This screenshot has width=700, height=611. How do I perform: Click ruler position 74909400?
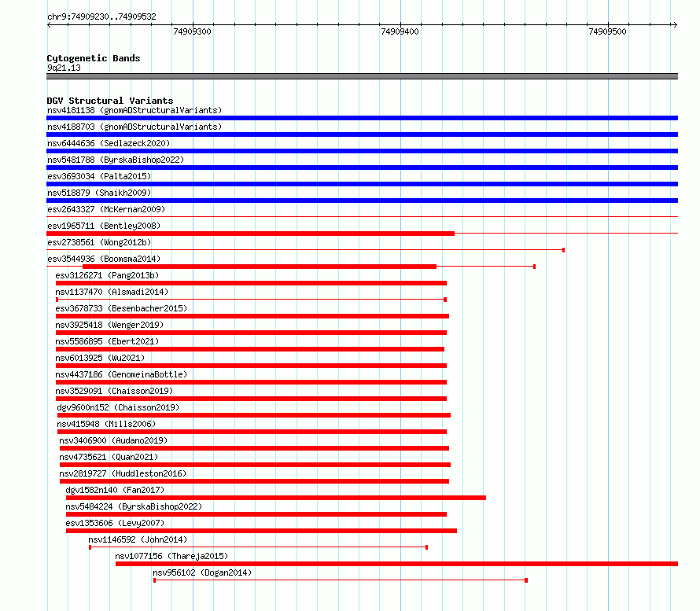[400, 31]
